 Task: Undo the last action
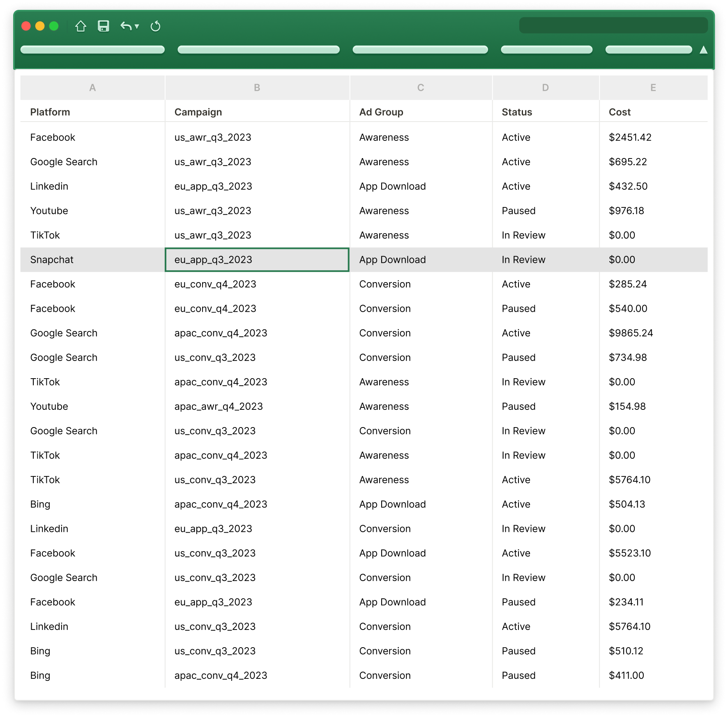[x=126, y=26]
